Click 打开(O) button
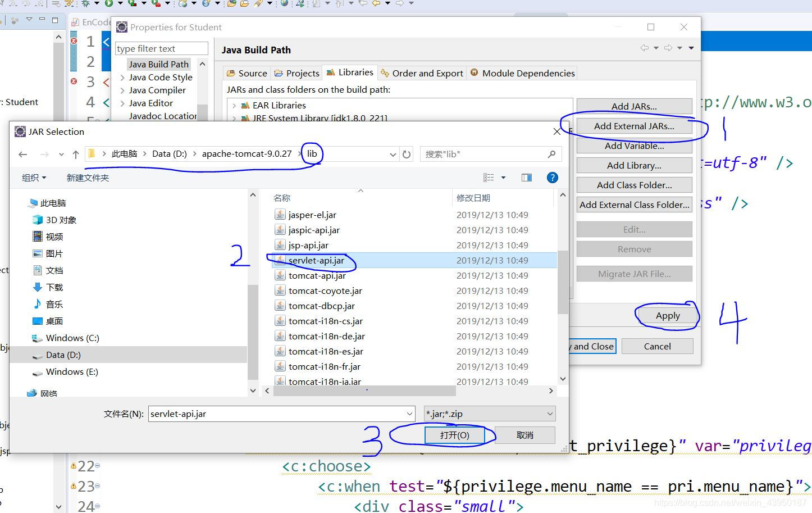The width and height of the screenshot is (812, 513). click(x=455, y=435)
